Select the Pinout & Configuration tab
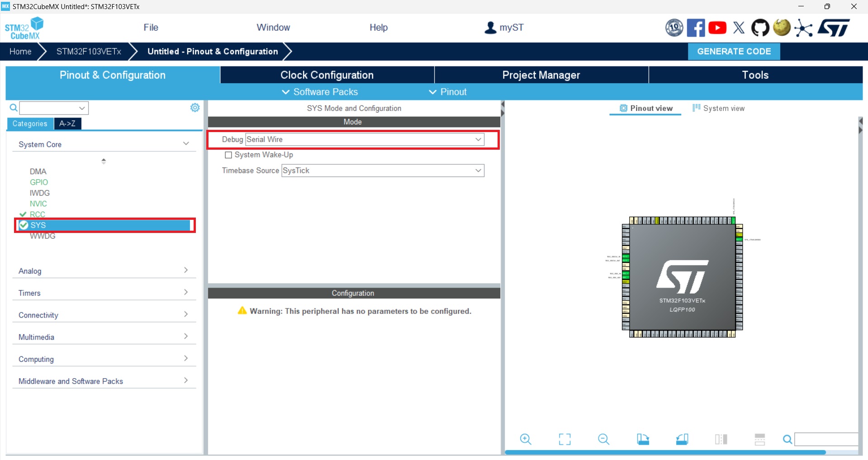Image resolution: width=868 pixels, height=460 pixels. coord(113,75)
